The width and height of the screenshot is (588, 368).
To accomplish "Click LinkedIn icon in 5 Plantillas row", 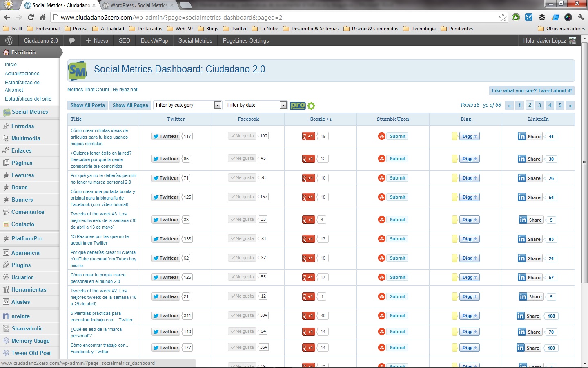I will click(521, 316).
